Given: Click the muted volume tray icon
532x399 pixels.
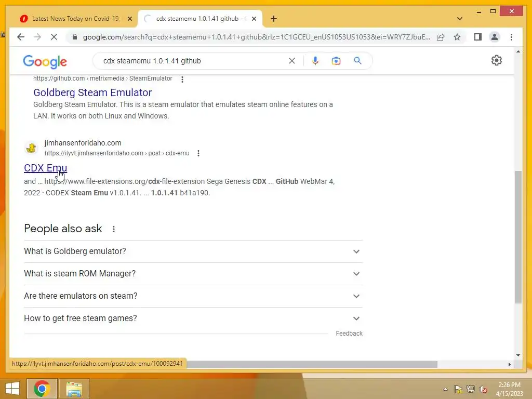Looking at the screenshot, I should pos(483,389).
